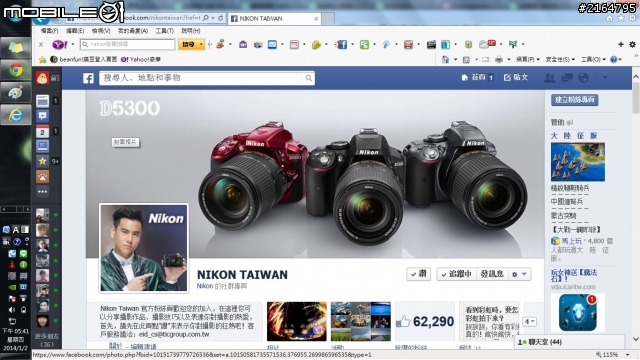Expand the yellow 搜尋 button dropdown
This screenshot has width=640, height=360.
[201, 44]
